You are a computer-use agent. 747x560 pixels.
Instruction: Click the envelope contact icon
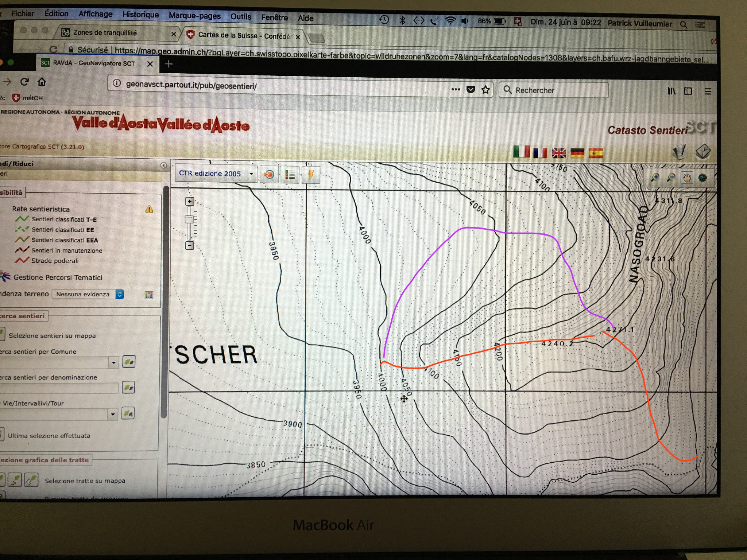tap(703, 151)
